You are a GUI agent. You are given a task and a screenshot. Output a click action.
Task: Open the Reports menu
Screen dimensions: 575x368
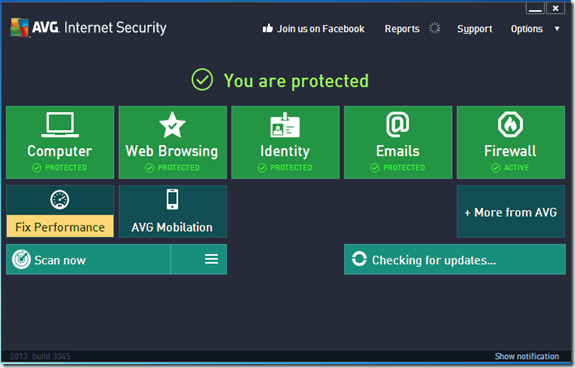coord(402,29)
